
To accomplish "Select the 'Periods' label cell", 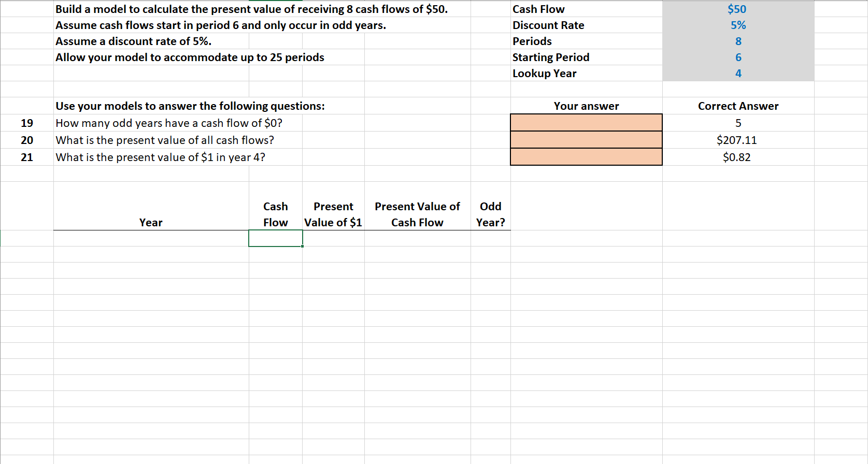I will pyautogui.click(x=586, y=41).
